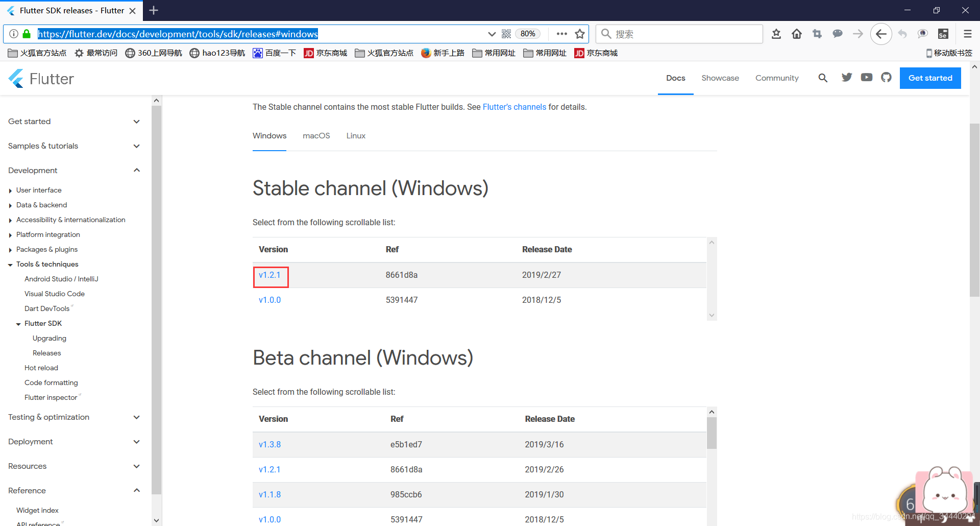Switch to the macOS tab
The image size is (980, 526).
point(316,136)
